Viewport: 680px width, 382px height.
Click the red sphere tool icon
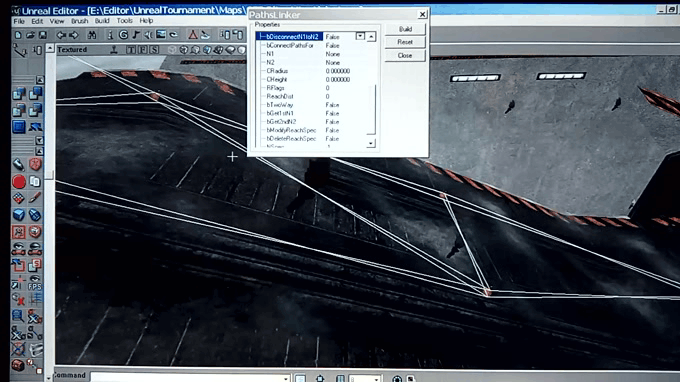[x=19, y=182]
